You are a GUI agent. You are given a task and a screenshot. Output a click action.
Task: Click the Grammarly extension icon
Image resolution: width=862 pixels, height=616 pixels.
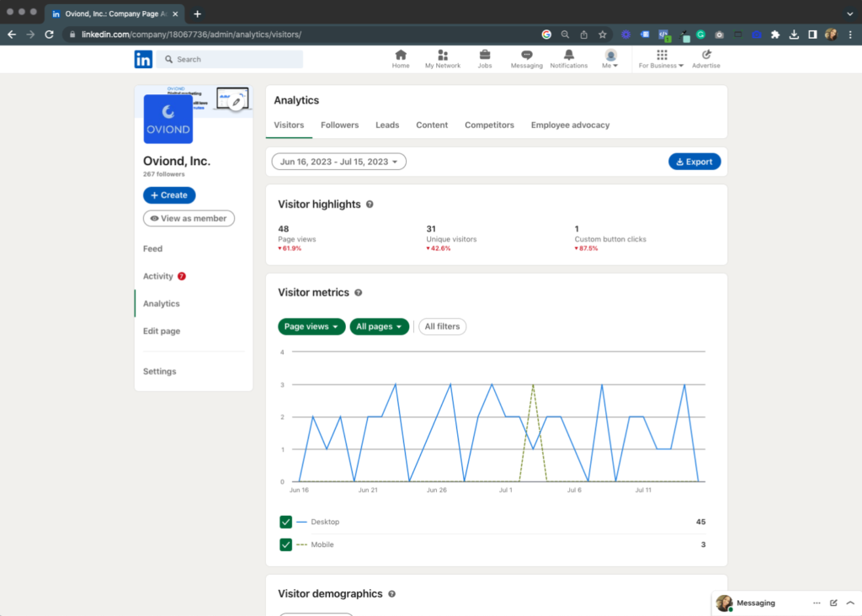click(700, 34)
